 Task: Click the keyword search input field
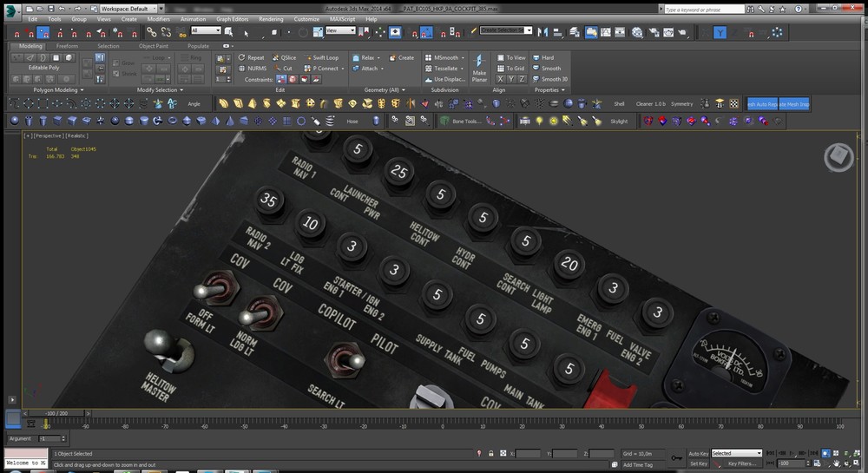[x=704, y=9]
